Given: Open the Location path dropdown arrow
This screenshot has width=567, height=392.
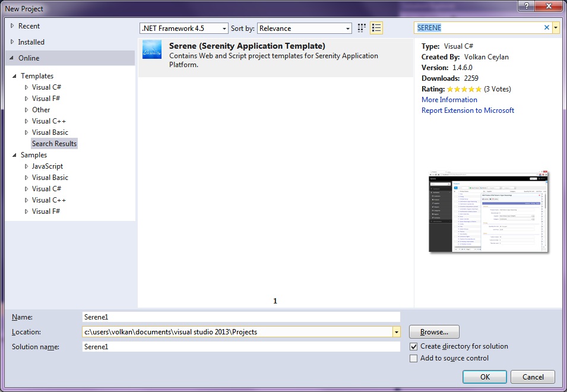Looking at the screenshot, I should (x=397, y=332).
